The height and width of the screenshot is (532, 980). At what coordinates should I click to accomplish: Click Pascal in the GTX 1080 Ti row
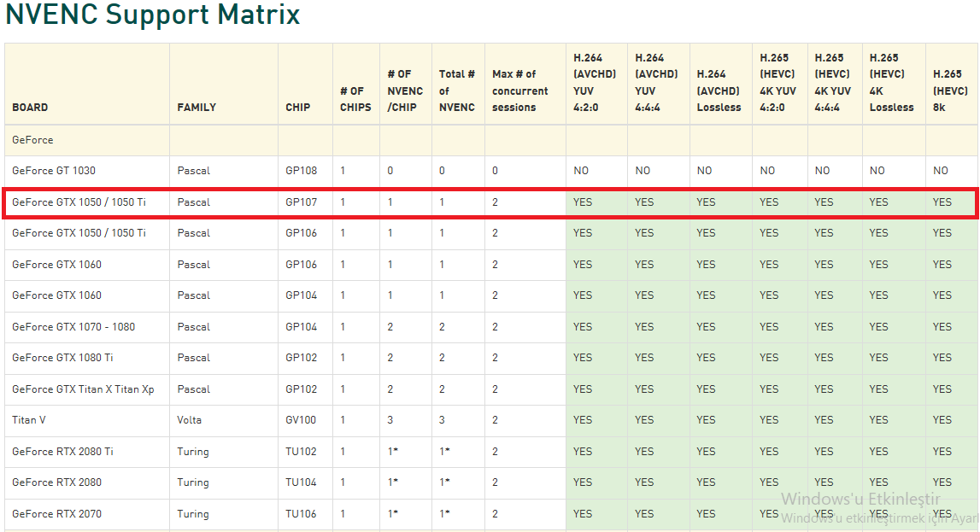tap(194, 358)
